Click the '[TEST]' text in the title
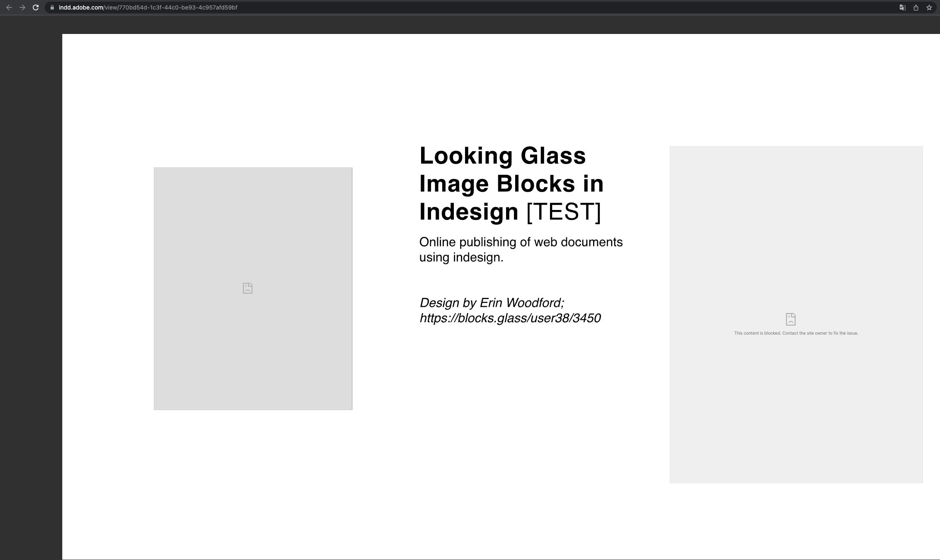The image size is (940, 560). 563,212
